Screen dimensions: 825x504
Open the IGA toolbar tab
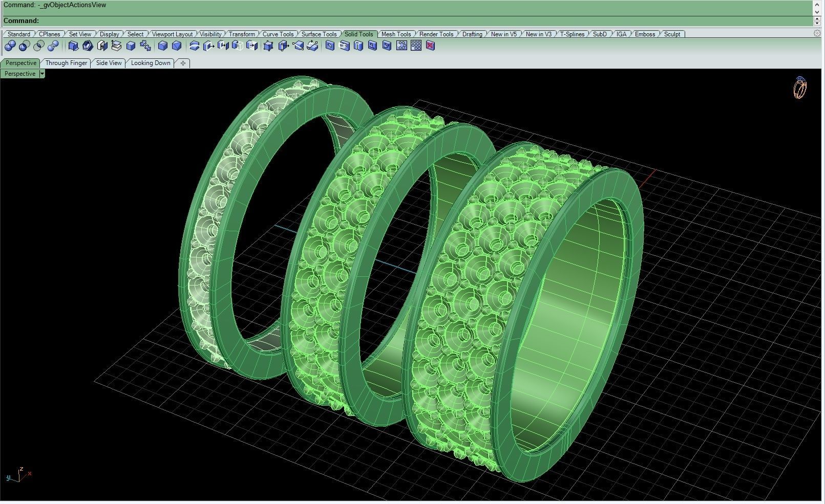click(x=622, y=34)
